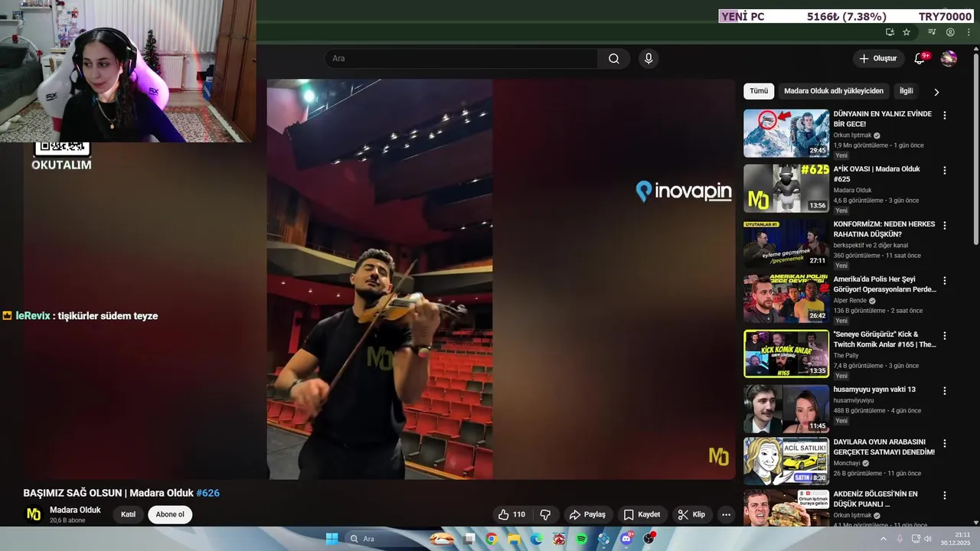Open the YouTube account avatar menu
980x551 pixels.
pos(949,59)
